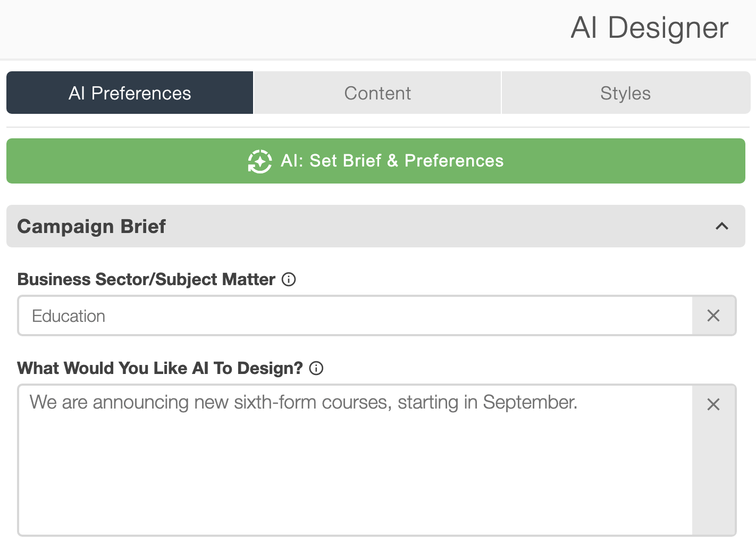
Task: Click the Business Sector/Subject Matter label
Action: (x=146, y=279)
